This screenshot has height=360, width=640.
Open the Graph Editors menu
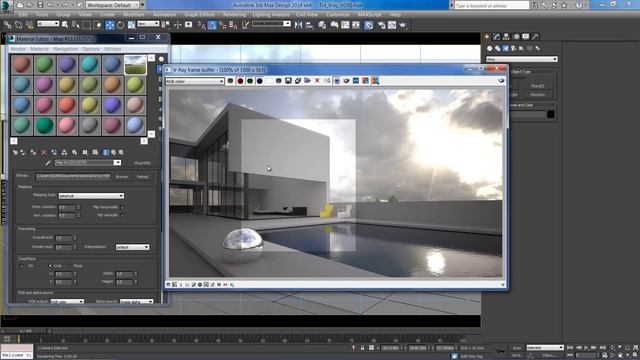(199, 14)
